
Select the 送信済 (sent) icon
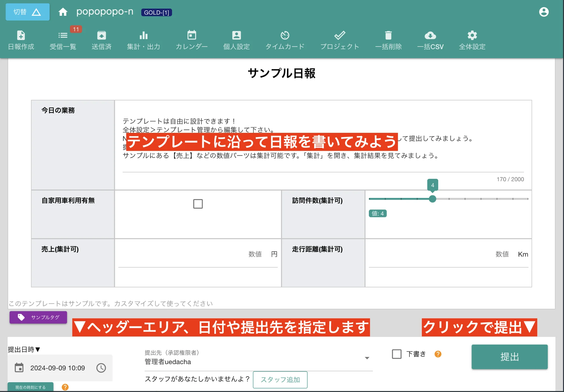click(x=101, y=39)
